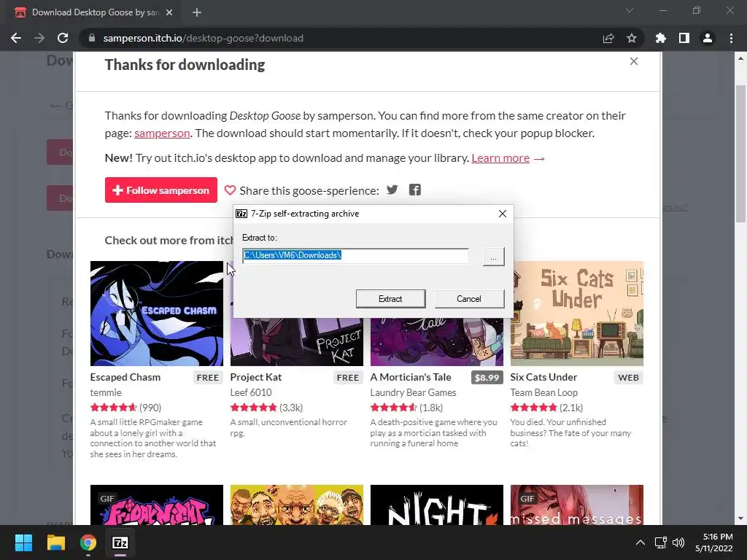
Task: Open the samperson creator link
Action: tap(162, 133)
